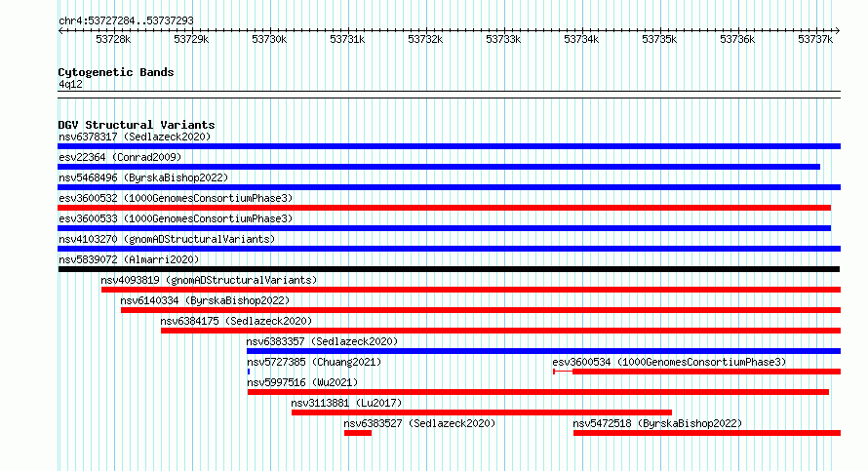
Task: Click nsv4093819 (gnomADStructuralVariants) label
Action: [x=209, y=280]
